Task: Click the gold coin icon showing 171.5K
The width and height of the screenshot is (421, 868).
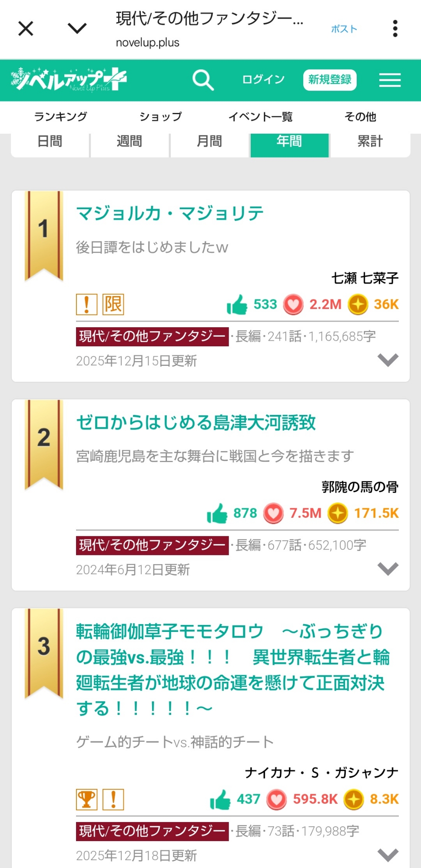Action: (338, 513)
